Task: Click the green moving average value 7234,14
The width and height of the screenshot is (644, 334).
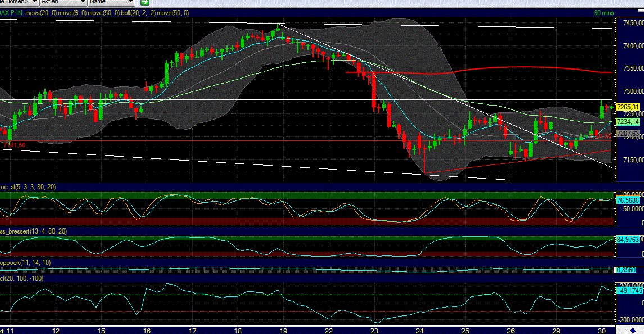Action: [x=628, y=122]
